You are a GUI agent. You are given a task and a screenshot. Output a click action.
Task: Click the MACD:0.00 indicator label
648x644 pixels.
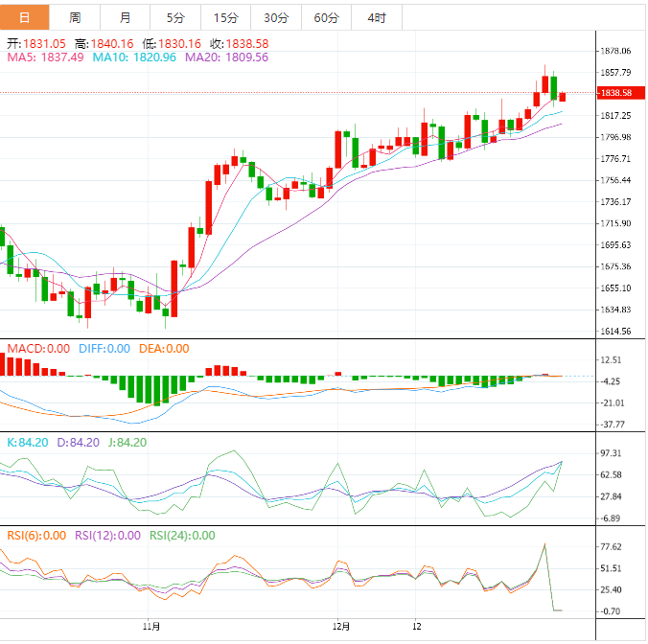click(38, 349)
